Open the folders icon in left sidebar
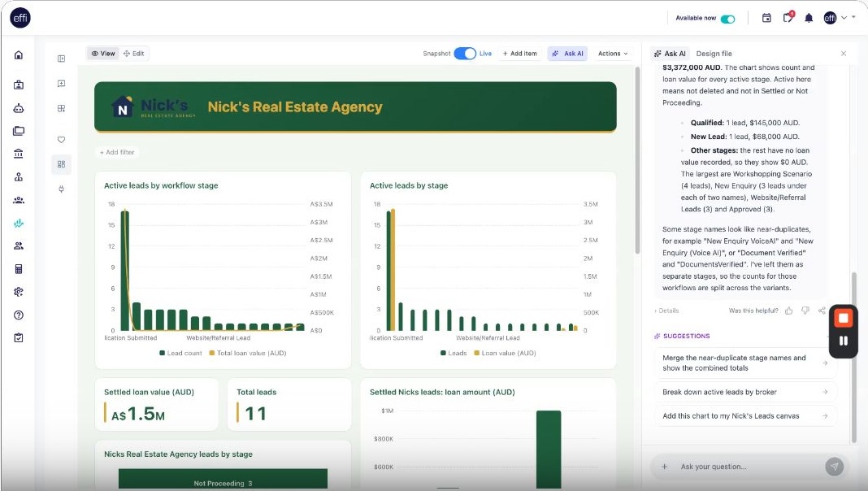The width and height of the screenshot is (868, 491). [x=18, y=131]
